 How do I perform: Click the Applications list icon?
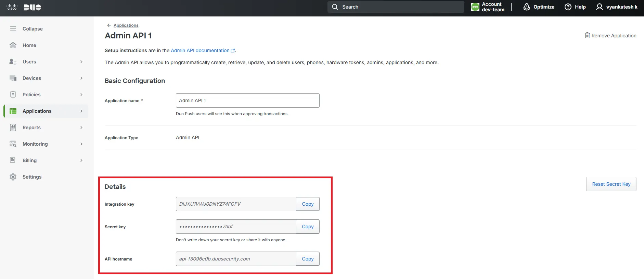(x=13, y=111)
